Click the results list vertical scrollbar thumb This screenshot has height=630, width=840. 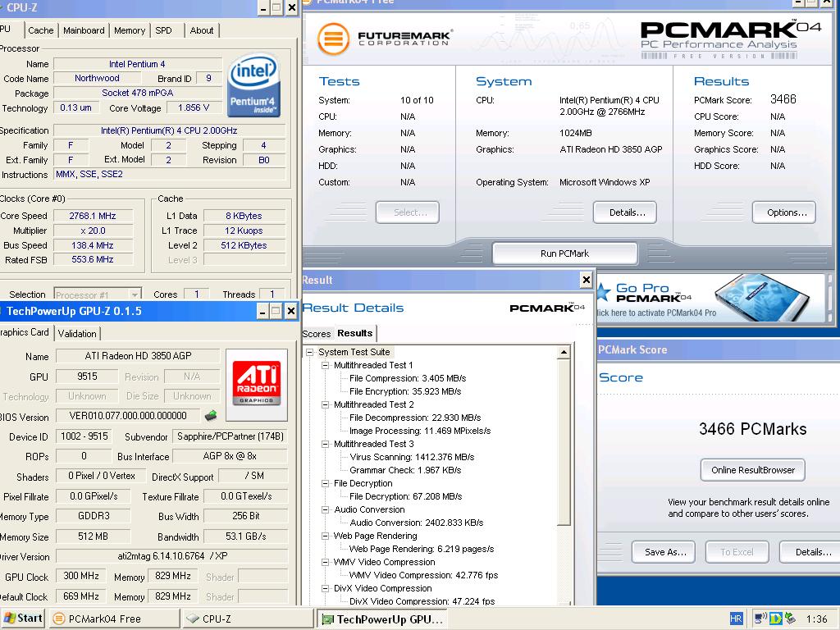(564, 442)
